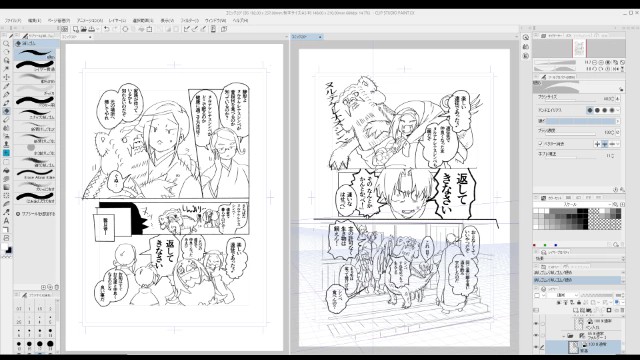Click the Save icon in command bar

tap(92, 29)
